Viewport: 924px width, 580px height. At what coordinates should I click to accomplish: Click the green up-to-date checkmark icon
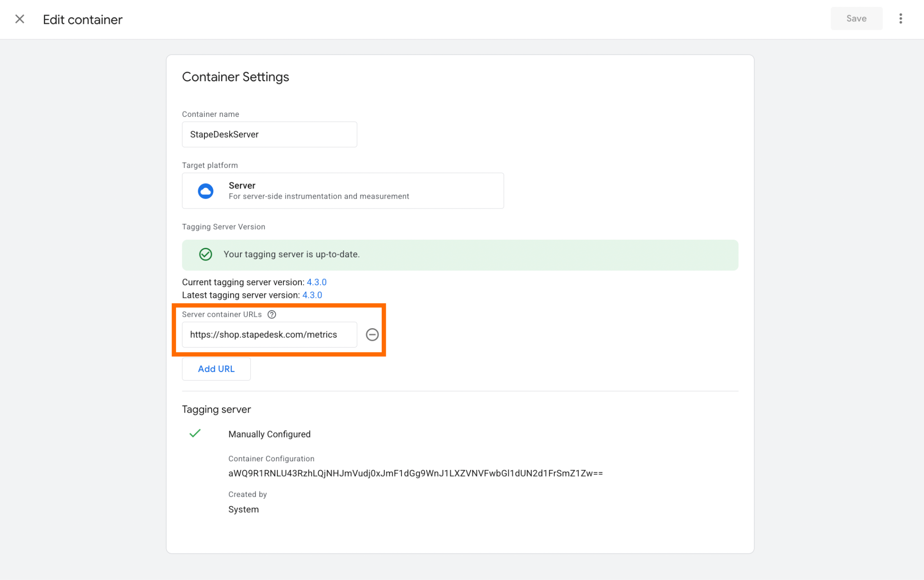point(206,254)
